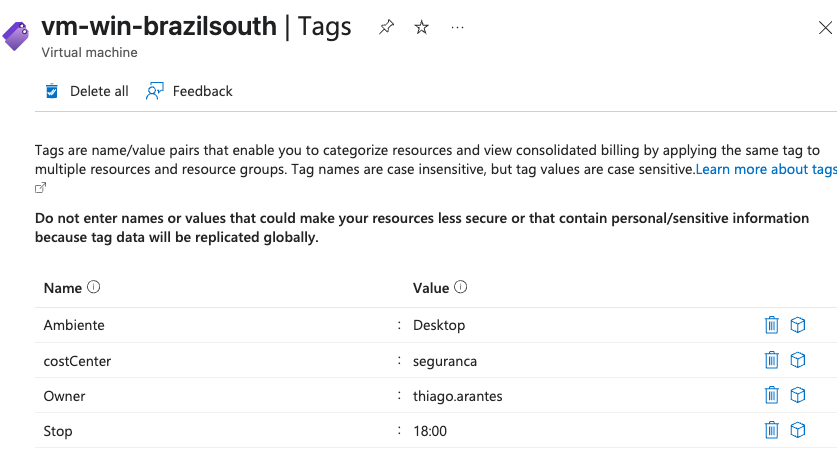Open cube icon for Ambiente tag
This screenshot has width=837, height=451.
(x=797, y=325)
